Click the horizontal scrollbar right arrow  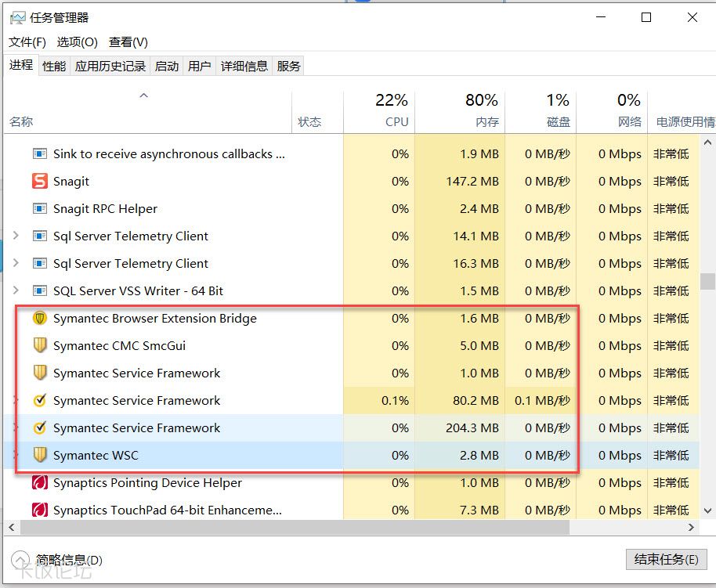click(692, 527)
